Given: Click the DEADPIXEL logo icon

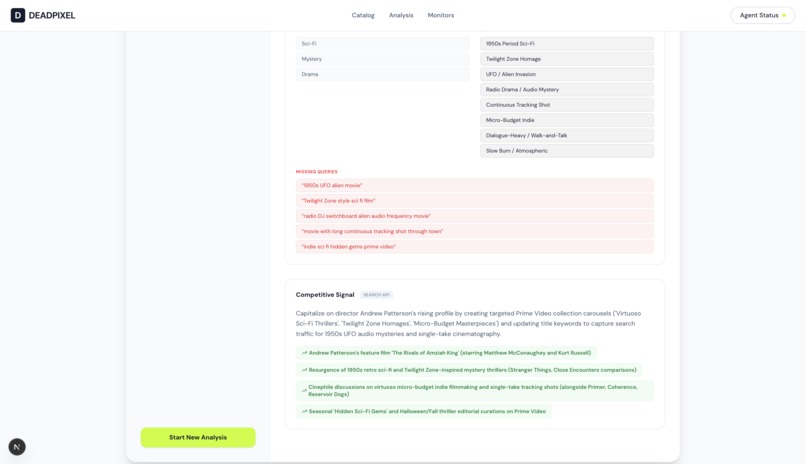Looking at the screenshot, I should click(x=17, y=15).
